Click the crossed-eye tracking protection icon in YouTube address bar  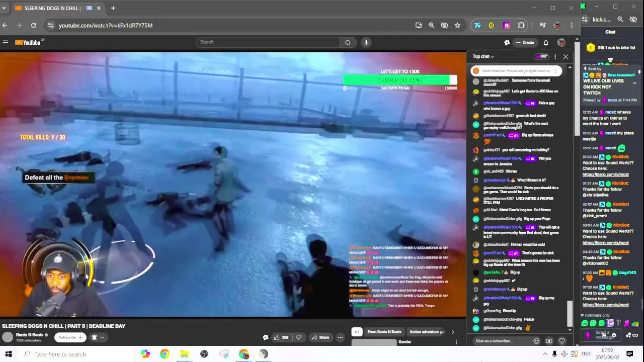tap(444, 25)
